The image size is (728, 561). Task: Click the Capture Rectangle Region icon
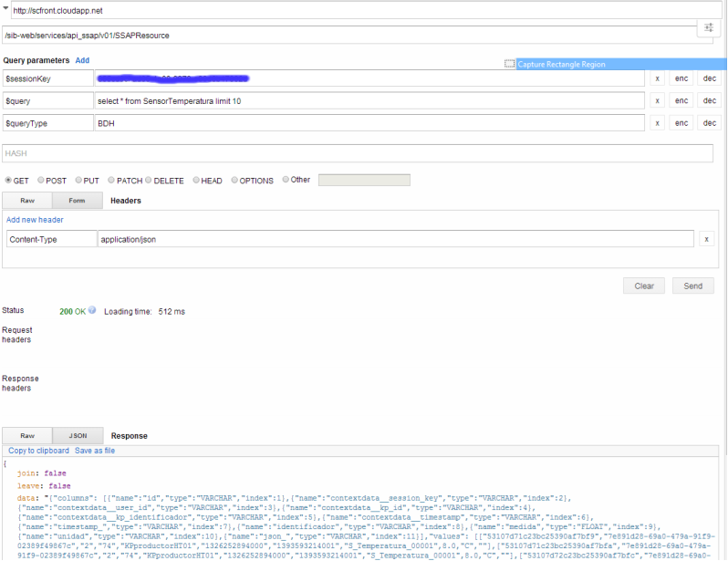point(510,64)
